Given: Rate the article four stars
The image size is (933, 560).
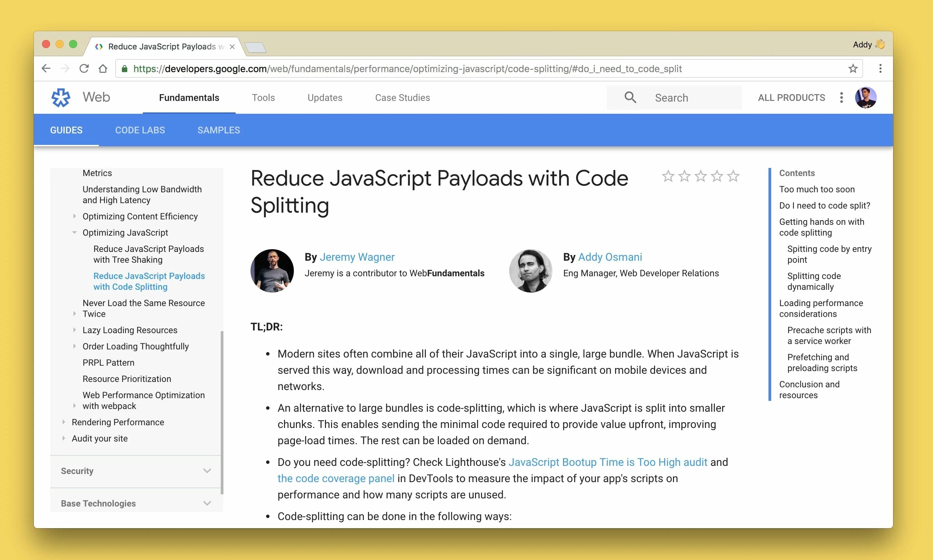Looking at the screenshot, I should [717, 176].
